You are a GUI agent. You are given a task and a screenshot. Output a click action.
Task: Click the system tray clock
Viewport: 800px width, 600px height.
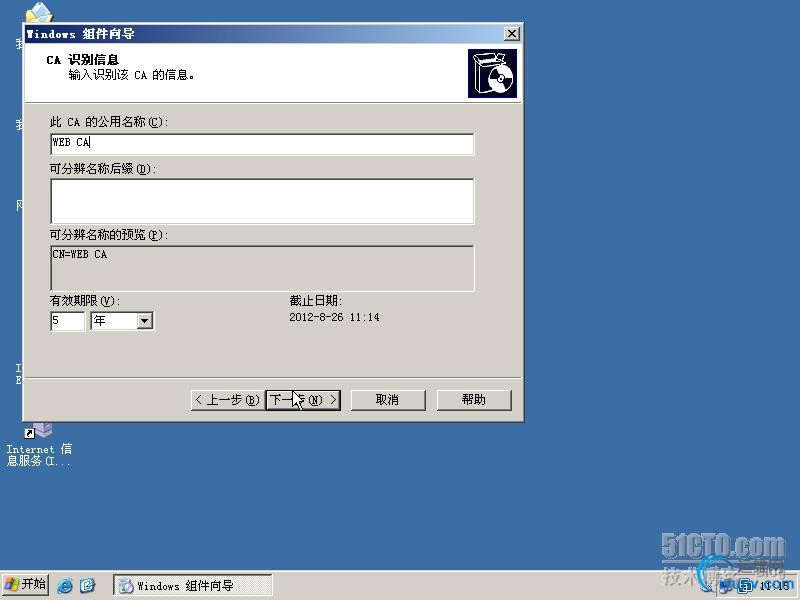773,585
